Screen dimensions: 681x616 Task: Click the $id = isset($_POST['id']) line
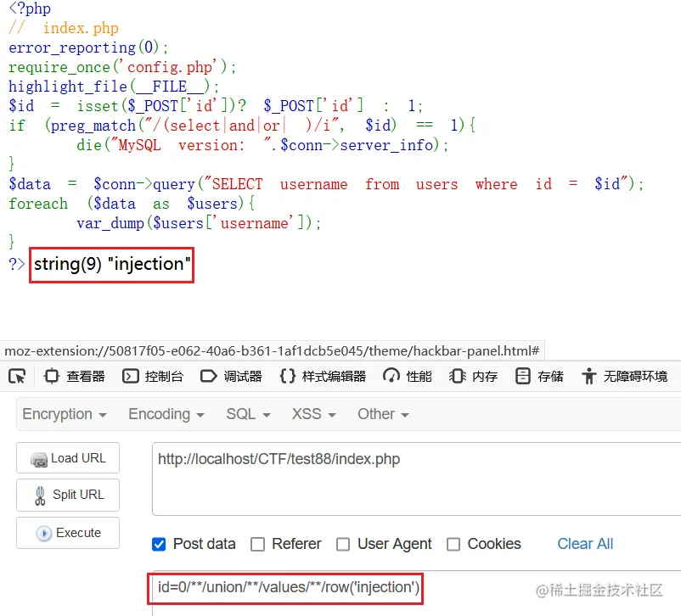click(x=216, y=106)
